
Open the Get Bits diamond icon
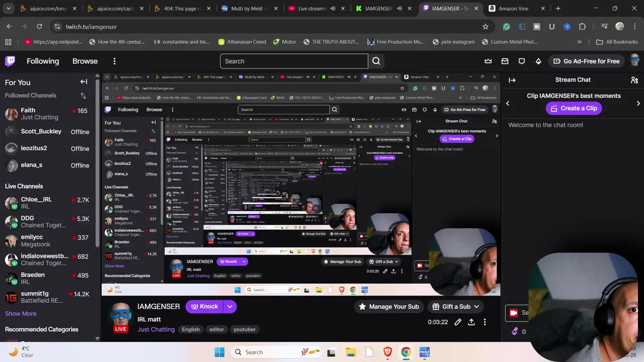[538, 61]
